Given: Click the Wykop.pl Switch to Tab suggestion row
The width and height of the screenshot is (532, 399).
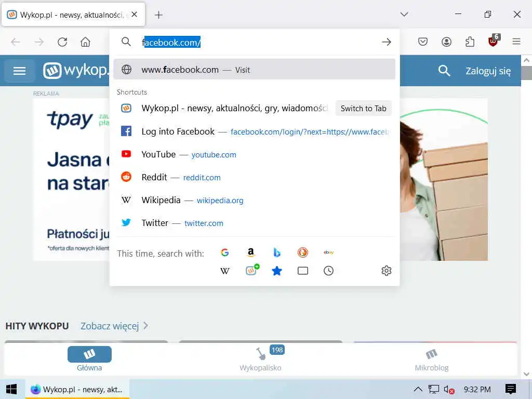Looking at the screenshot, I should [x=255, y=108].
